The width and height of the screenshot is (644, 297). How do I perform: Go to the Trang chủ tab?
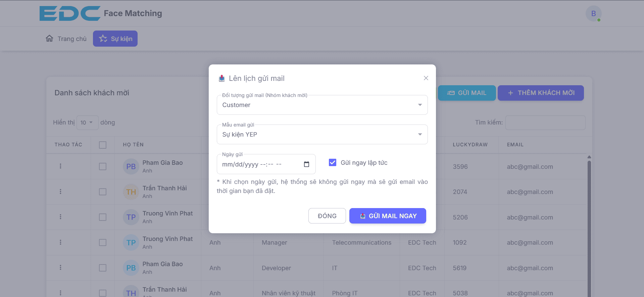pyautogui.click(x=66, y=39)
